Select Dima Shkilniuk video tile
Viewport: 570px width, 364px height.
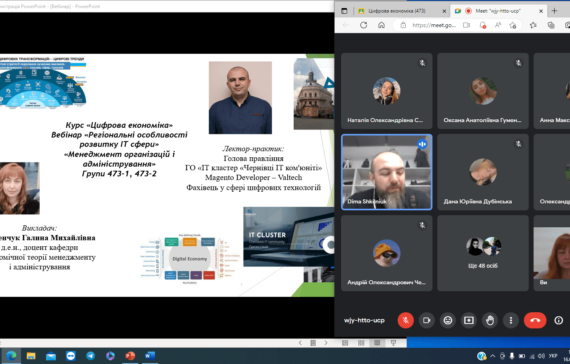tap(387, 172)
